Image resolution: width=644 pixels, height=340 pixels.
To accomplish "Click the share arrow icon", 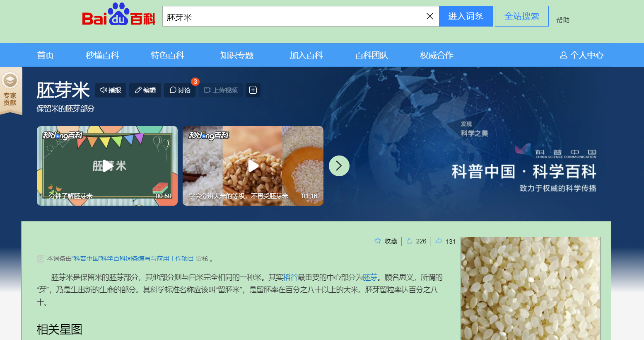I will click(439, 241).
